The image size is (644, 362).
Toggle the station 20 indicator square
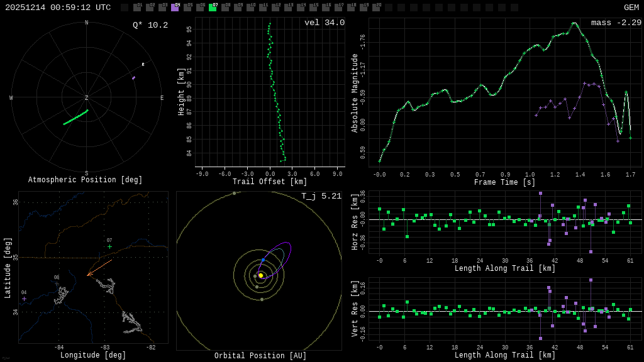pyautogui.click(x=376, y=8)
